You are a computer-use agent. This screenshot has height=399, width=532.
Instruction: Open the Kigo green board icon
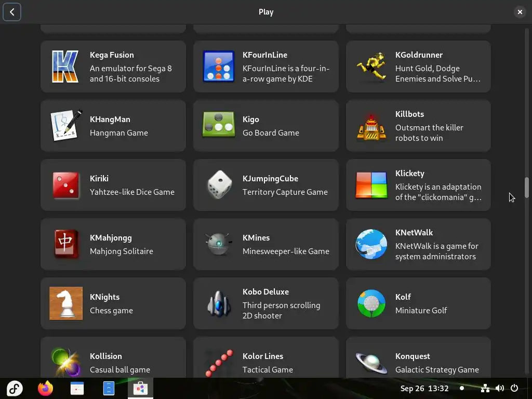click(219, 125)
